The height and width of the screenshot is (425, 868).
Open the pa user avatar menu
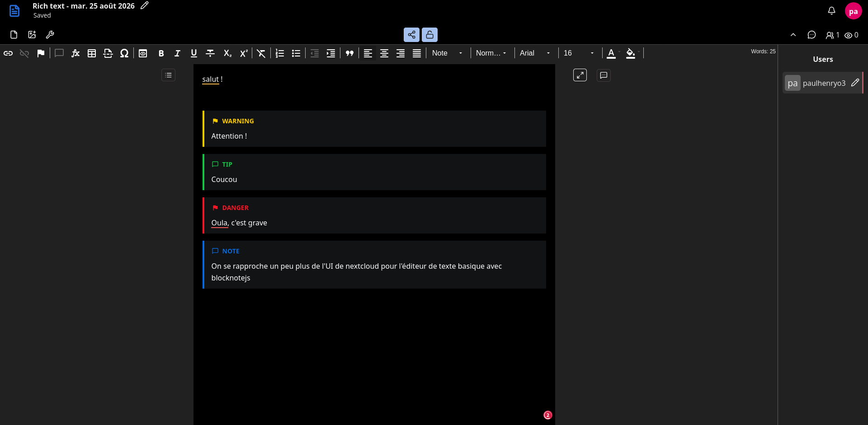point(853,11)
